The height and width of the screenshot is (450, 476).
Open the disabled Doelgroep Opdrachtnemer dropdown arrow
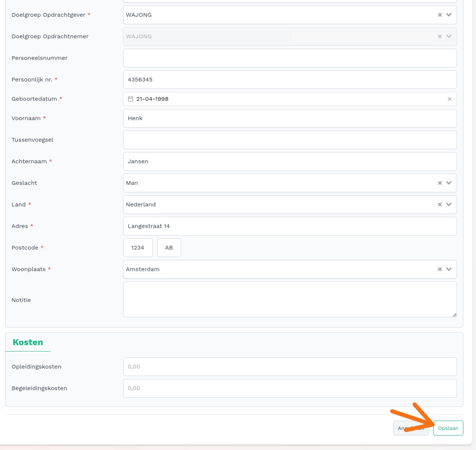tap(449, 36)
